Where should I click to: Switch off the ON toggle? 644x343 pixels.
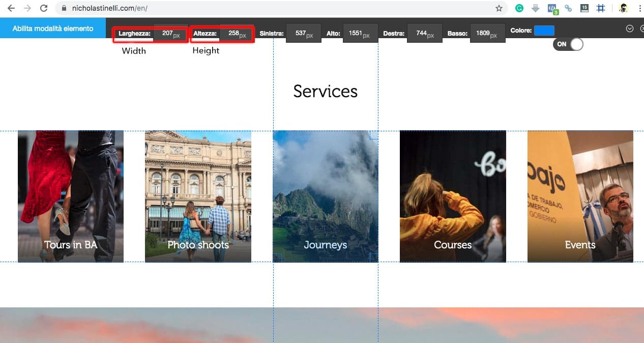(x=568, y=44)
